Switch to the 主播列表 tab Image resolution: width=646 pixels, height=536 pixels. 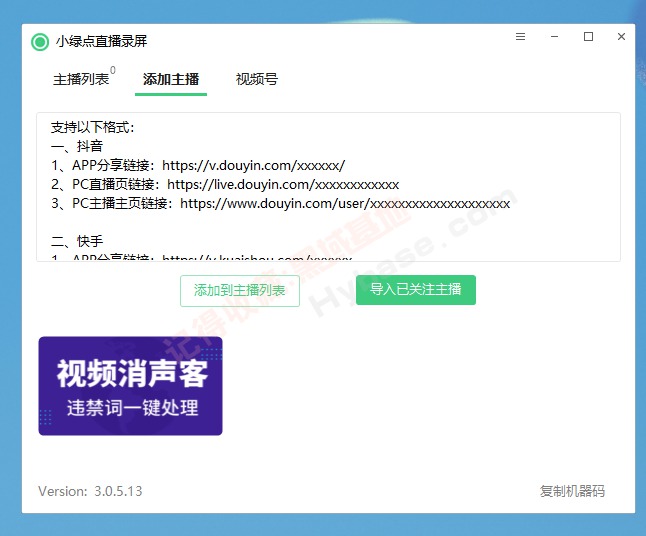81,79
